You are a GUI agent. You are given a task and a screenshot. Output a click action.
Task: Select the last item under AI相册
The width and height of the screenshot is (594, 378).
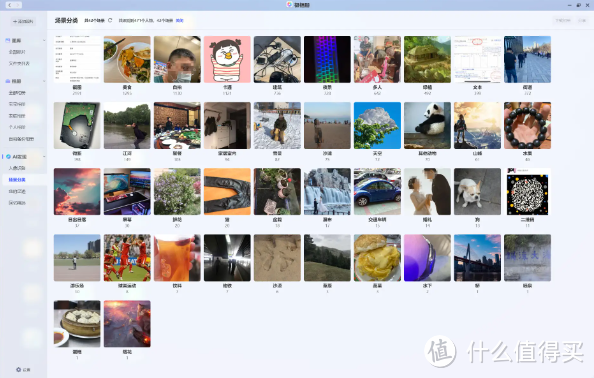click(17, 203)
